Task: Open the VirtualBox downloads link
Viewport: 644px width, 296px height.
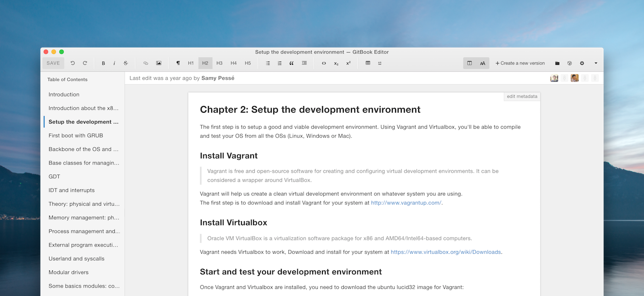Action: coord(446,252)
